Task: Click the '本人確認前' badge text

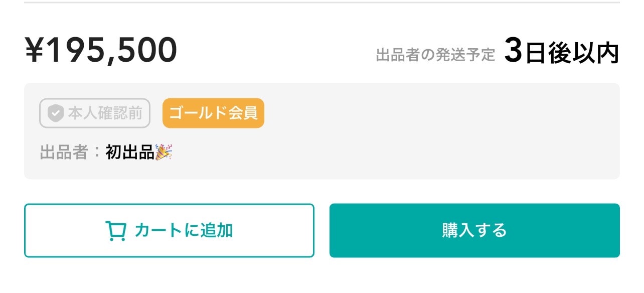Action: [x=105, y=113]
